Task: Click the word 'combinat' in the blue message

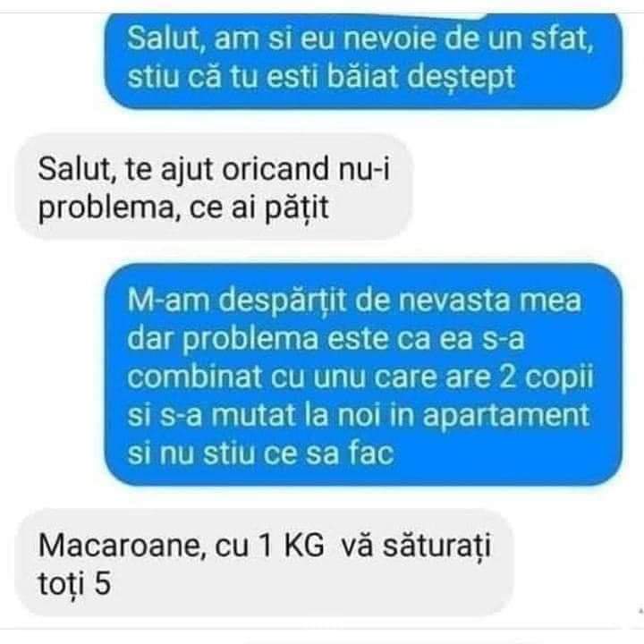Action: (195, 377)
